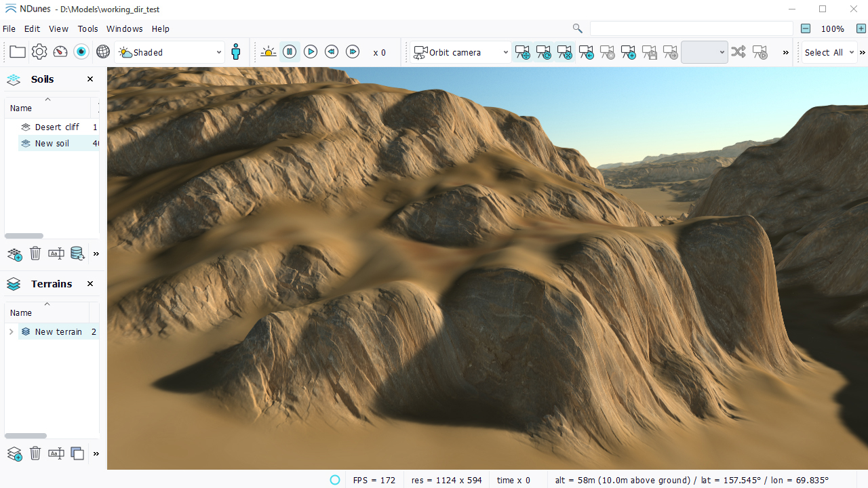Image resolution: width=868 pixels, height=488 pixels.
Task: Click the Select All button
Action: point(823,52)
